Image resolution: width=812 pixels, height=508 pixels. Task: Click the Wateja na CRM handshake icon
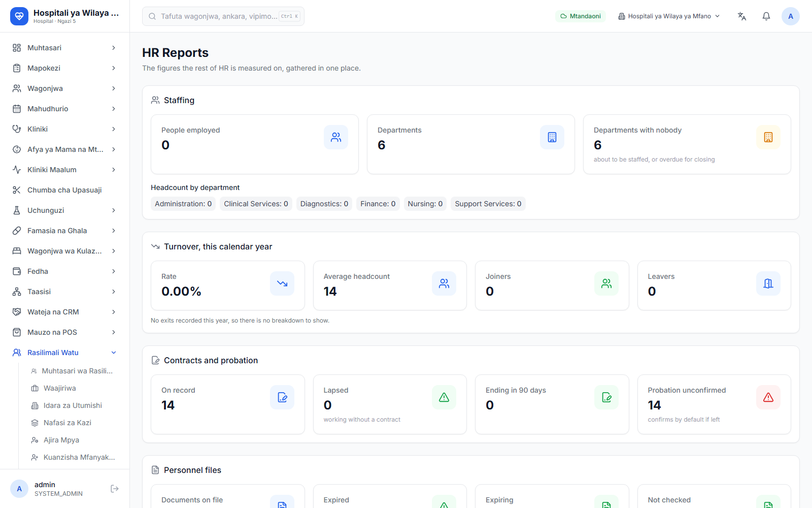click(17, 312)
